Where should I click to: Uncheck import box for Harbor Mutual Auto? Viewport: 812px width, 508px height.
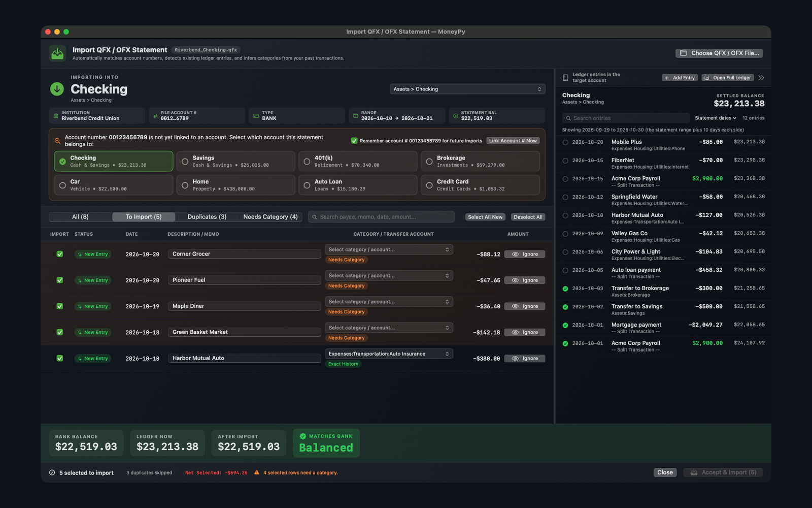pyautogui.click(x=60, y=358)
